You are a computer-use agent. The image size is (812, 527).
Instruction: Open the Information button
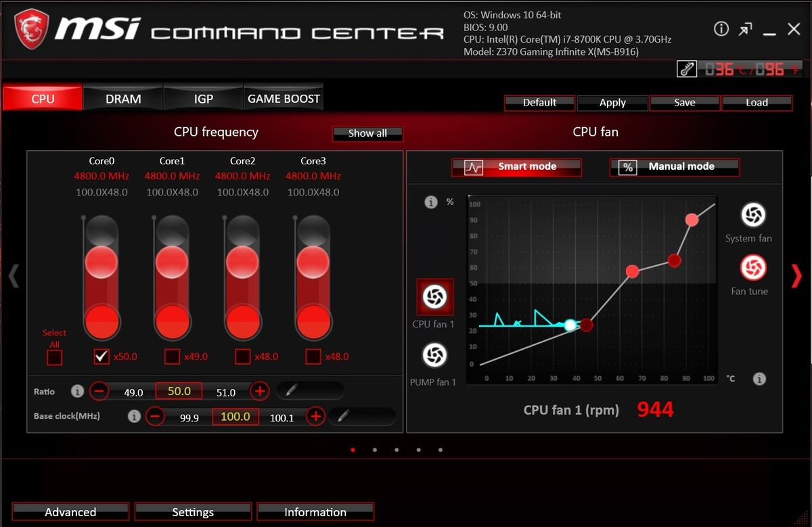315,512
